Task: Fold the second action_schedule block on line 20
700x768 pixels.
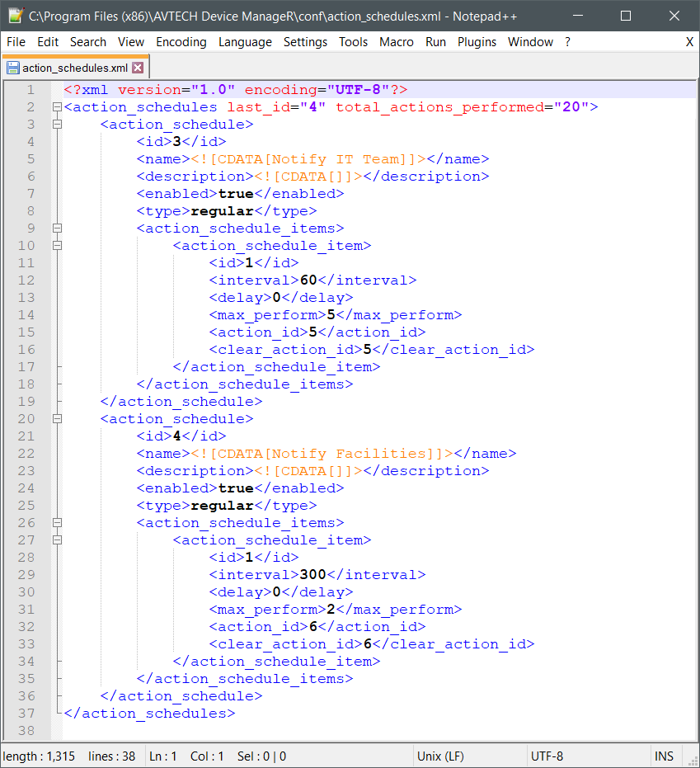Action: 56,419
